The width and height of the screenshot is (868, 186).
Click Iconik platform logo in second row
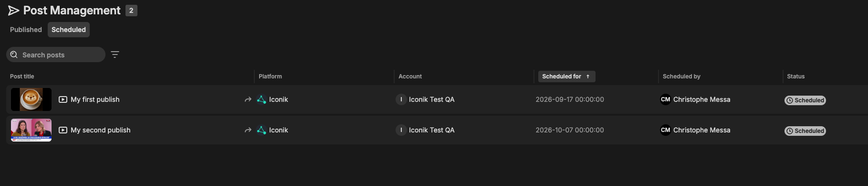coord(261,130)
